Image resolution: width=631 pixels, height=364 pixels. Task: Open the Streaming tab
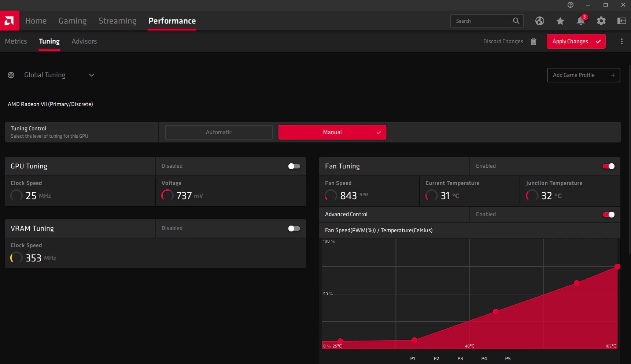click(x=117, y=21)
